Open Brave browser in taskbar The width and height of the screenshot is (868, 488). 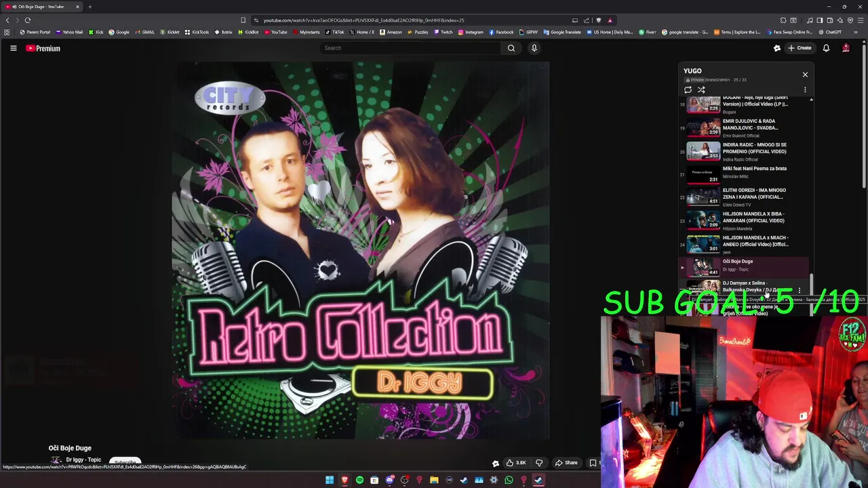[344, 480]
